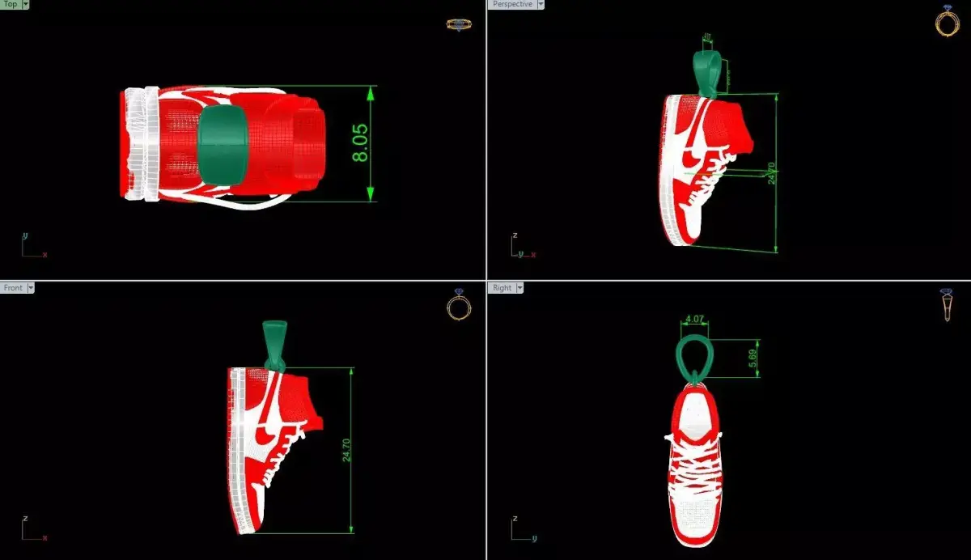Image resolution: width=971 pixels, height=560 pixels.
Task: Activate the Perspective viewport by clicking its title
Action: click(512, 4)
